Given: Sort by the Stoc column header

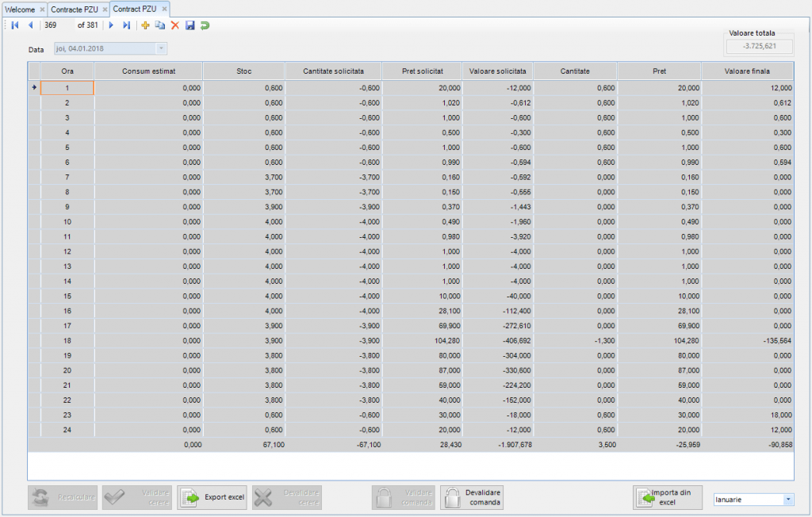Looking at the screenshot, I should click(x=244, y=71).
